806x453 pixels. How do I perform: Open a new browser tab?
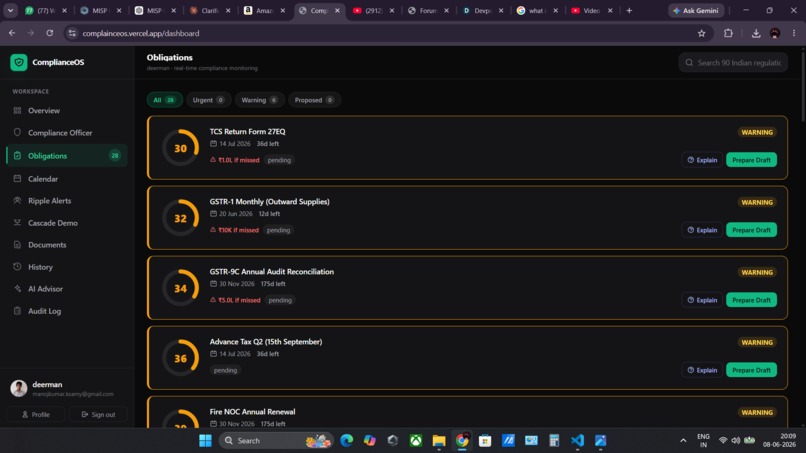pyautogui.click(x=629, y=10)
